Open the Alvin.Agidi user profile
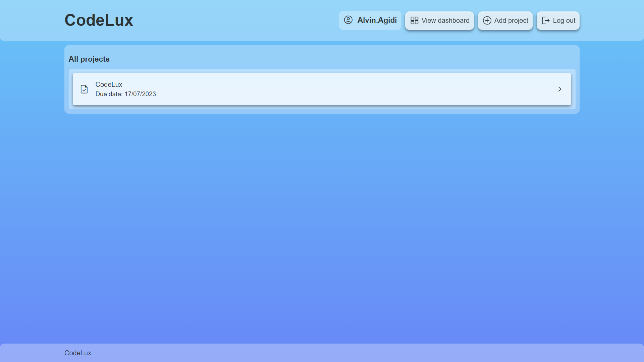Screen dimensions: 644x362 [x=370, y=20]
